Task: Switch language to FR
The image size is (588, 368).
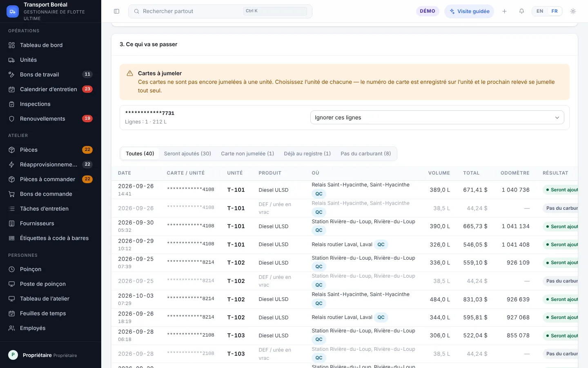Action: pos(555,11)
